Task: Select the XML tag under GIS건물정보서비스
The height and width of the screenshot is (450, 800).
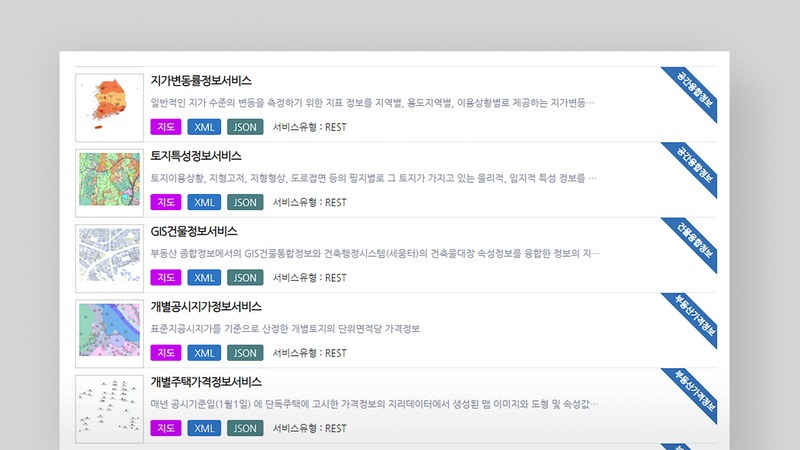Action: point(204,277)
